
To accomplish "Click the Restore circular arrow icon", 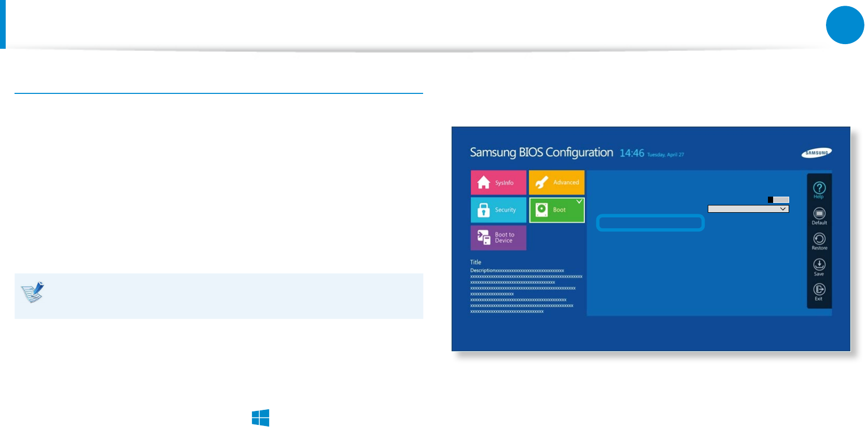I will coord(819,241).
